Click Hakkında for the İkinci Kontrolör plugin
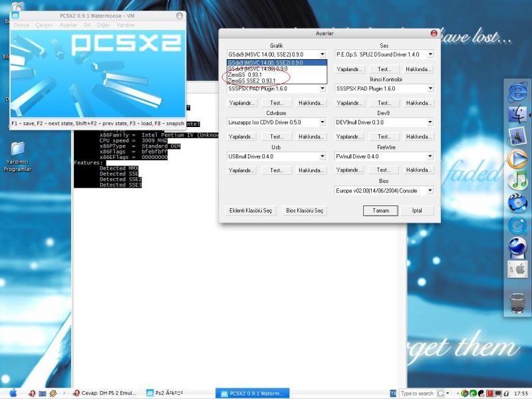 click(419, 103)
